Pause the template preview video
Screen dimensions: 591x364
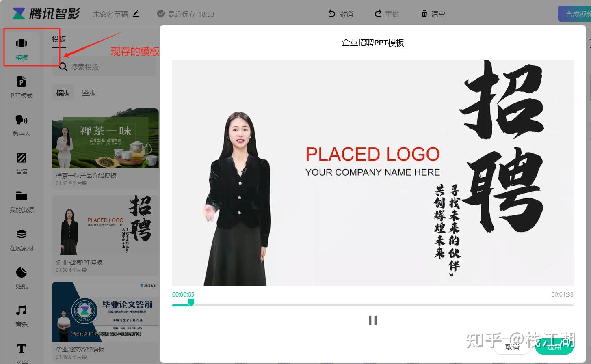coord(372,320)
